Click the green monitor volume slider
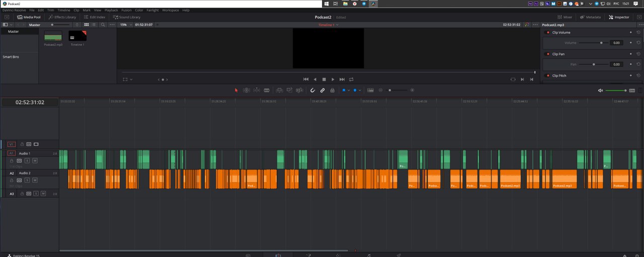 (x=615, y=91)
